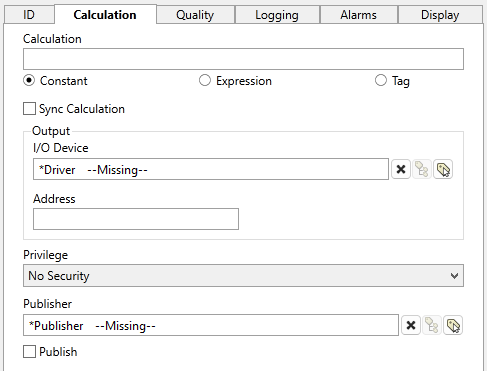Clear the Publisher field with the X icon
This screenshot has width=487, height=371.
click(411, 325)
